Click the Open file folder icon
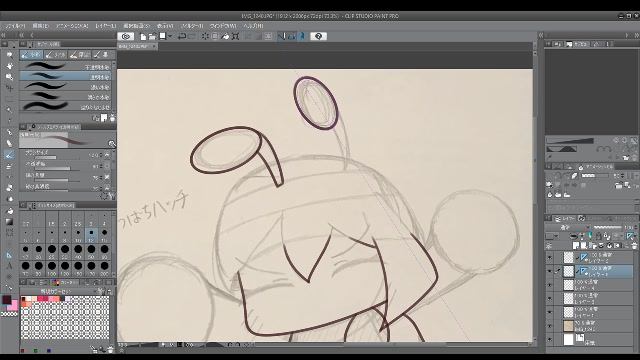 (152, 36)
